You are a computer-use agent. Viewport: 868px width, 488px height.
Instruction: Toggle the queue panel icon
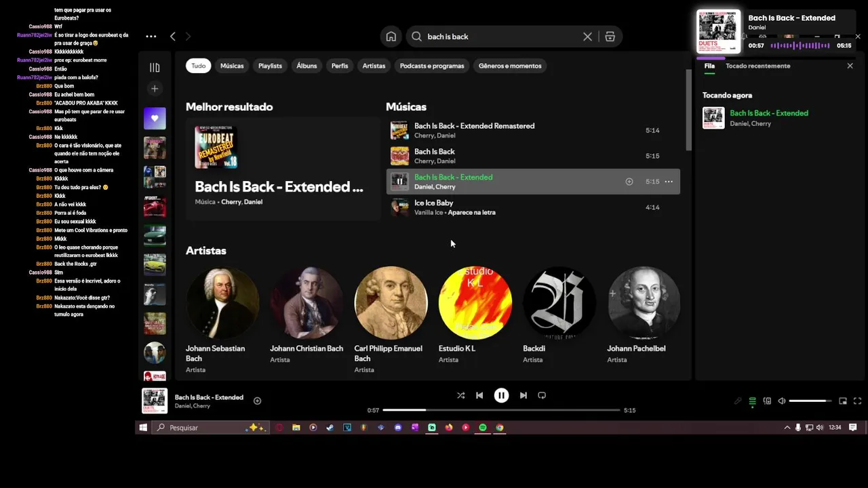coord(752,401)
